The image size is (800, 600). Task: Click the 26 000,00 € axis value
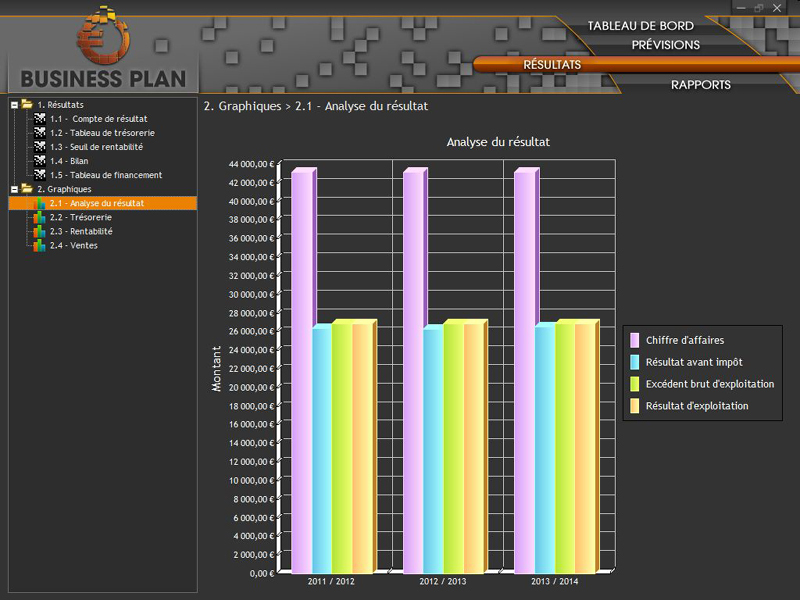pos(252,331)
